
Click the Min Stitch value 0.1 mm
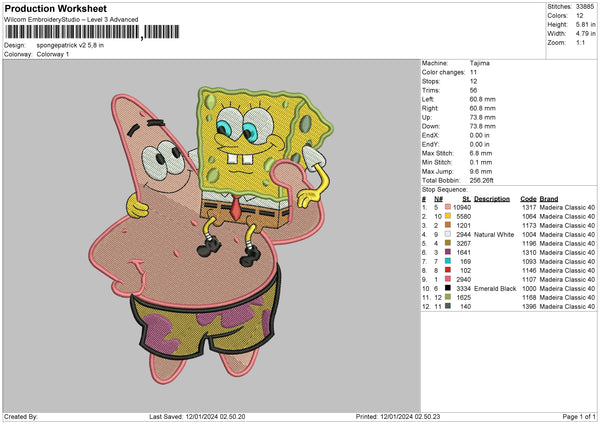(481, 162)
